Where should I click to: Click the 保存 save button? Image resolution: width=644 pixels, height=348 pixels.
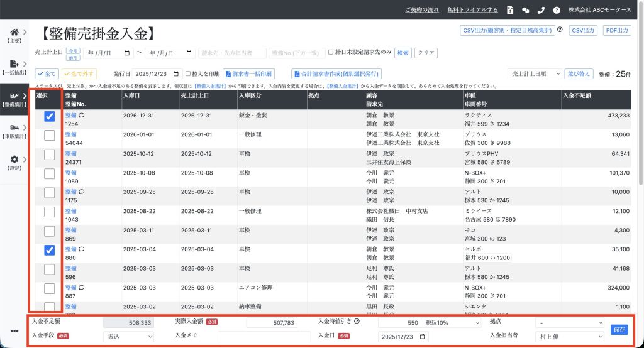[x=619, y=329]
